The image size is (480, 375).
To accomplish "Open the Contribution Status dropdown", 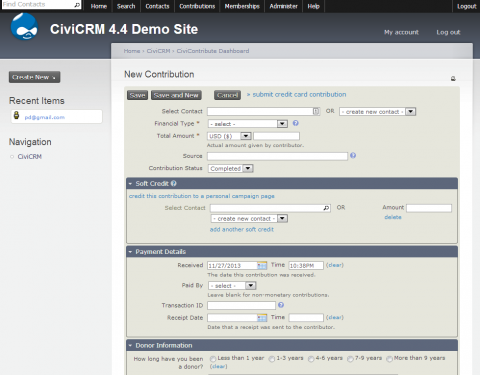I will (x=231, y=168).
